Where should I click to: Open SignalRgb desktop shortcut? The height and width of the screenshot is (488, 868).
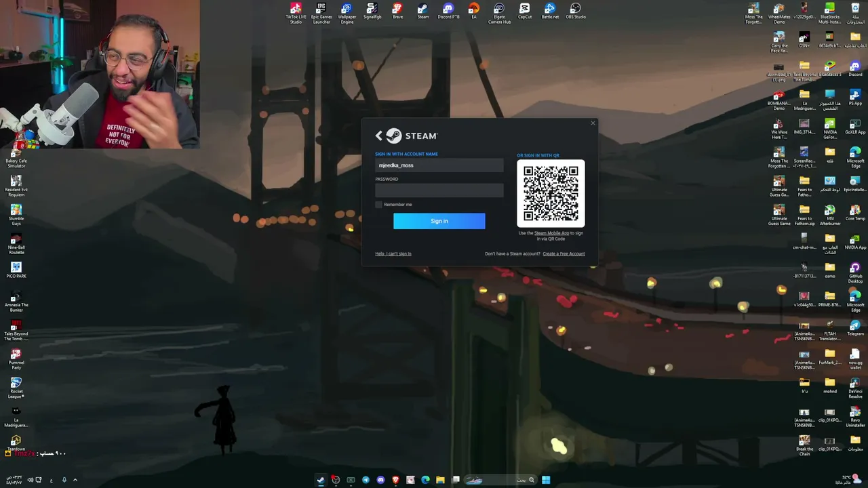point(372,12)
